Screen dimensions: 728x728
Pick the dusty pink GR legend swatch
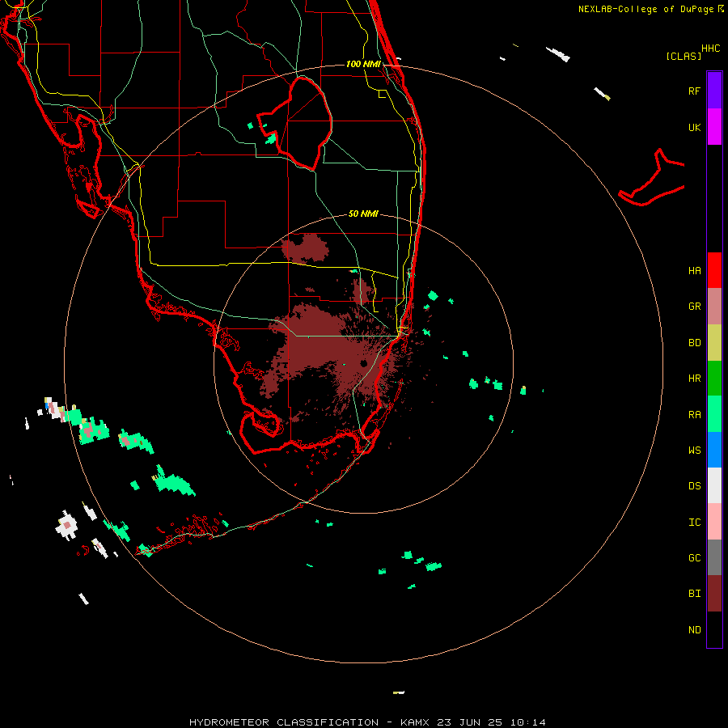(714, 307)
